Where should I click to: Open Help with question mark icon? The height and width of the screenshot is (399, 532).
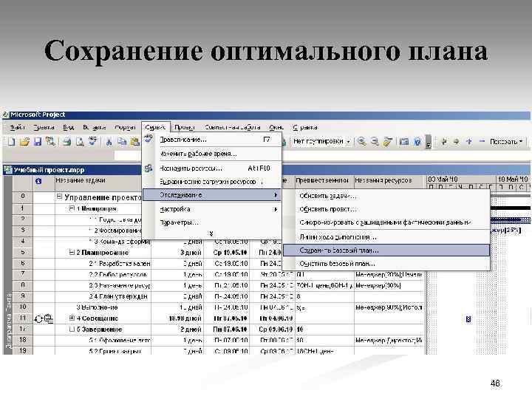click(x=417, y=141)
